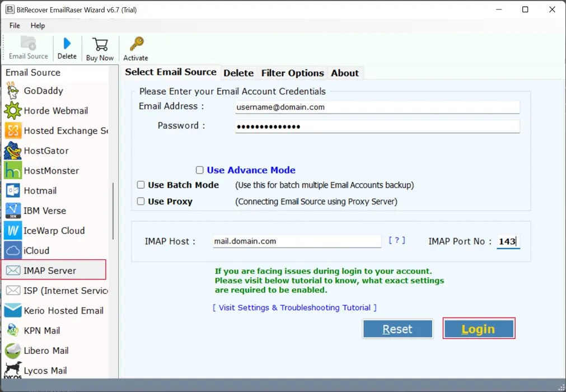Enable the Use Advance Mode checkbox

200,170
